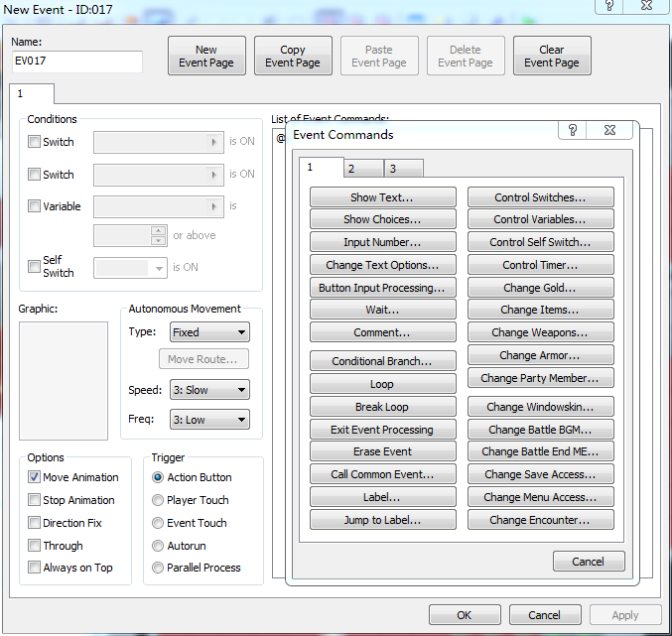Click the empty Graphic preview box
The height and width of the screenshot is (636, 672).
pos(64,381)
